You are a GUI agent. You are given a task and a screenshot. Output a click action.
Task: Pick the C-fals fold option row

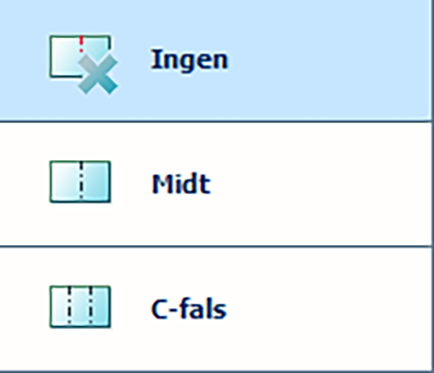pyautogui.click(x=216, y=309)
